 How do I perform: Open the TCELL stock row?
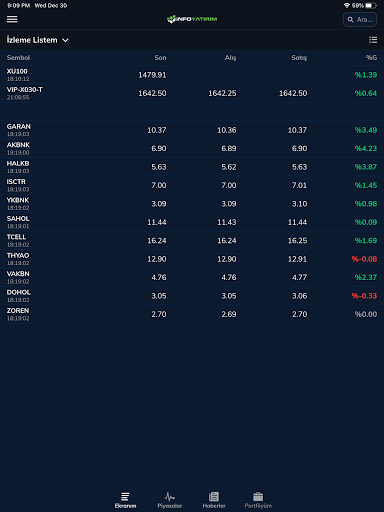pos(192,240)
